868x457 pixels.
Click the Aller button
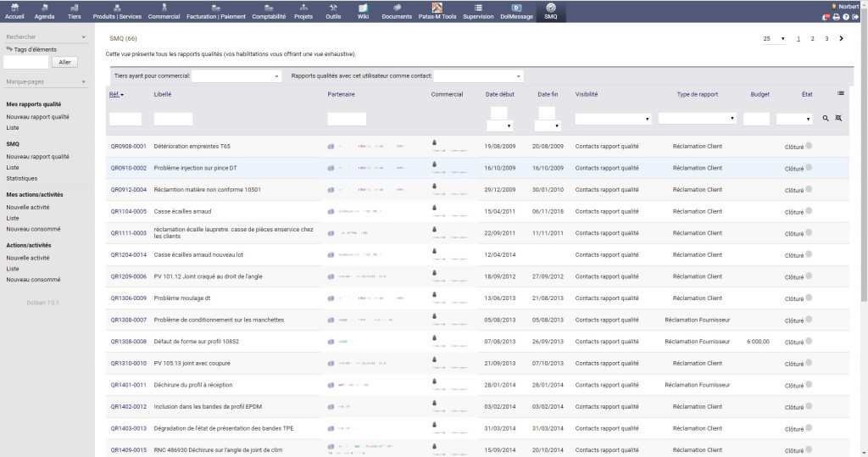pos(64,62)
